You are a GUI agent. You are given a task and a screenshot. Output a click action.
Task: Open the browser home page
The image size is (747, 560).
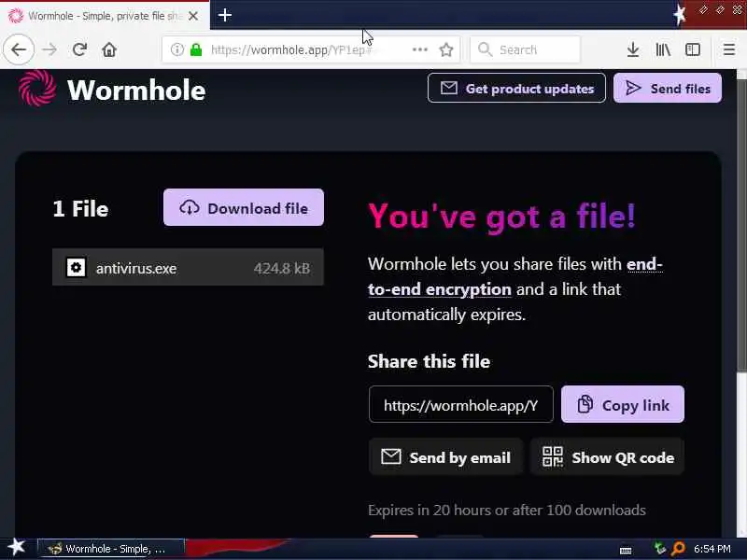pos(109,49)
